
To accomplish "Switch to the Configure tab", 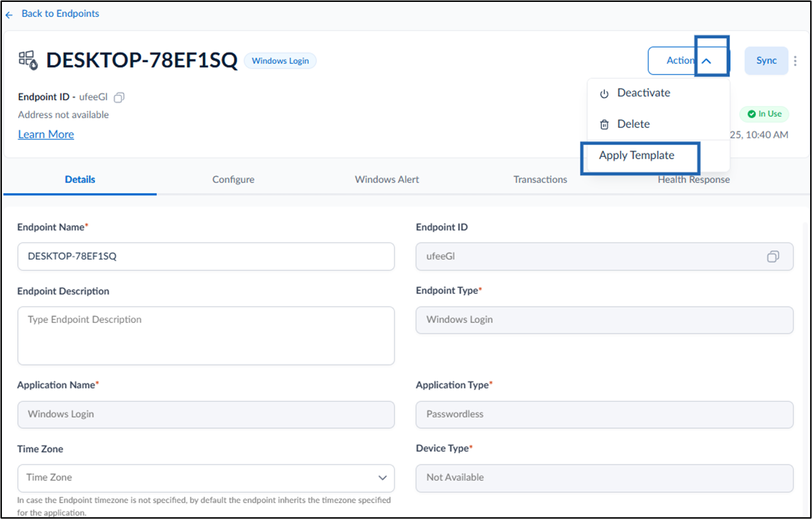I will 233,180.
